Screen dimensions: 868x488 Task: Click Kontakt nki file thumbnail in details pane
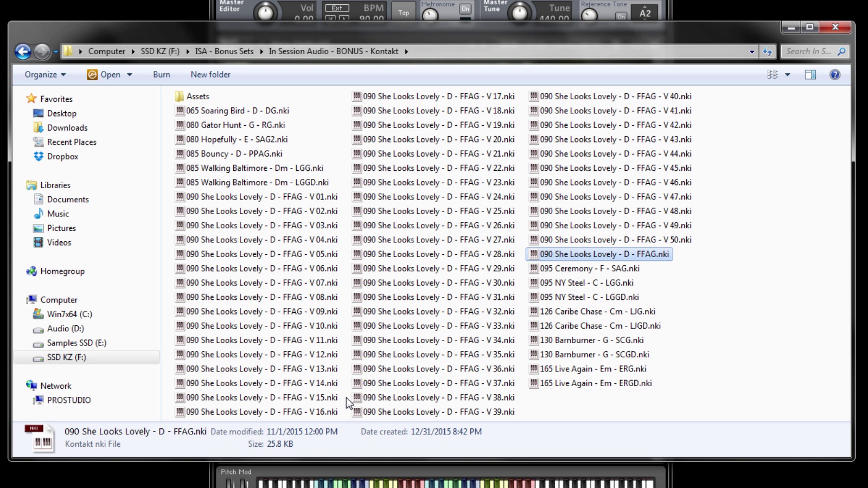pos(40,438)
